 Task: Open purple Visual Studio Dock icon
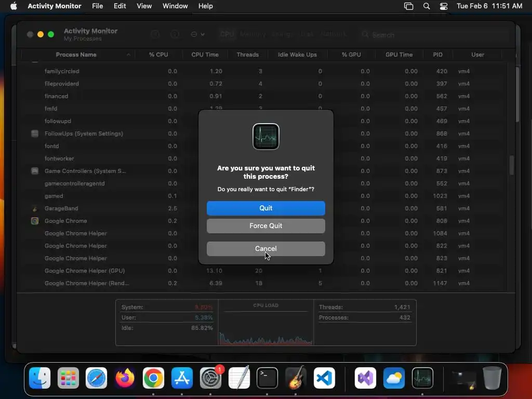[365, 378]
